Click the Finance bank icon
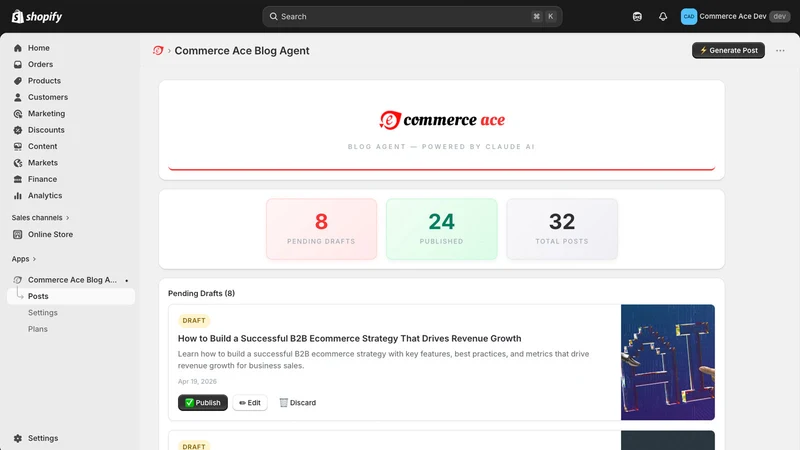This screenshot has width=800, height=450. (18, 179)
